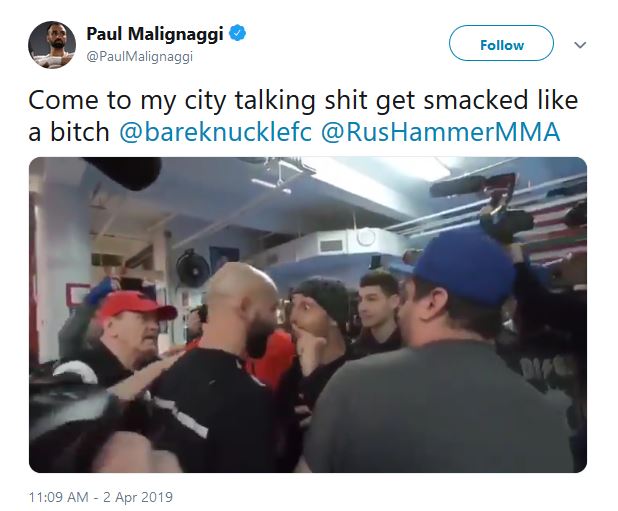Click the Paul Malignaggi display name
This screenshot has width=618, height=511.
pos(155,34)
